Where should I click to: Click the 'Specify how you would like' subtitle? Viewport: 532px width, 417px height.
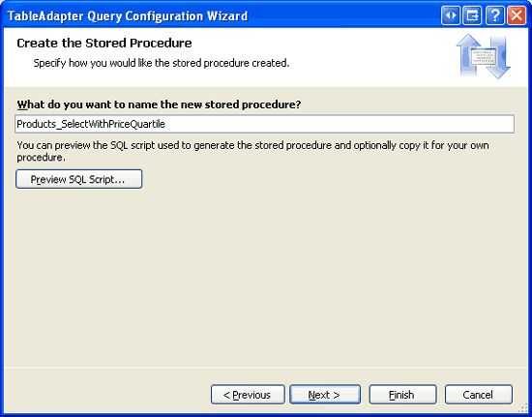pyautogui.click(x=162, y=63)
